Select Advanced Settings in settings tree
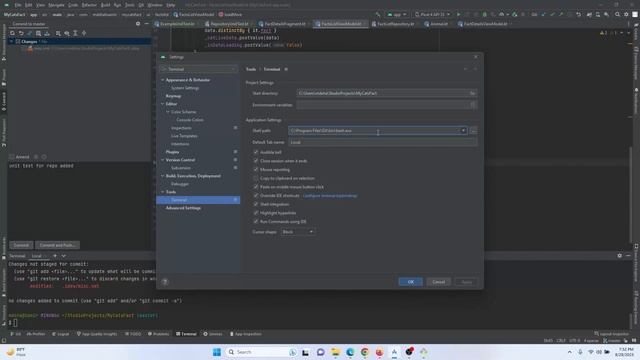Screen dimensions: 640x360 click(183, 208)
